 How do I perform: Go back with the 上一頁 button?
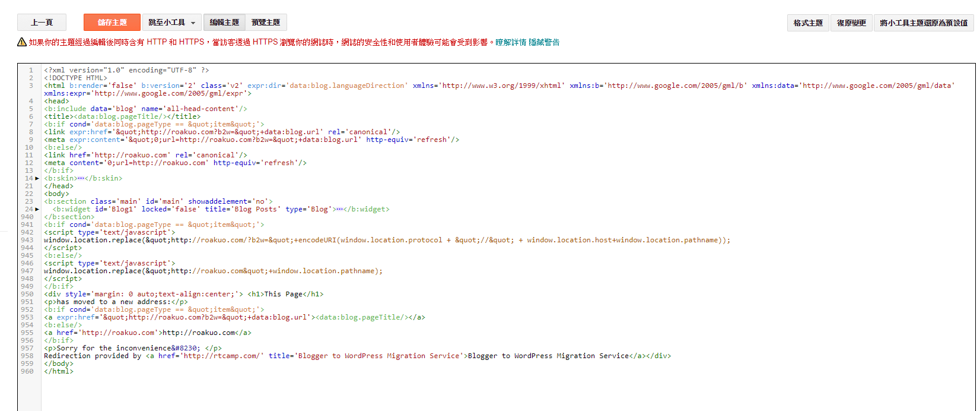coord(42,23)
